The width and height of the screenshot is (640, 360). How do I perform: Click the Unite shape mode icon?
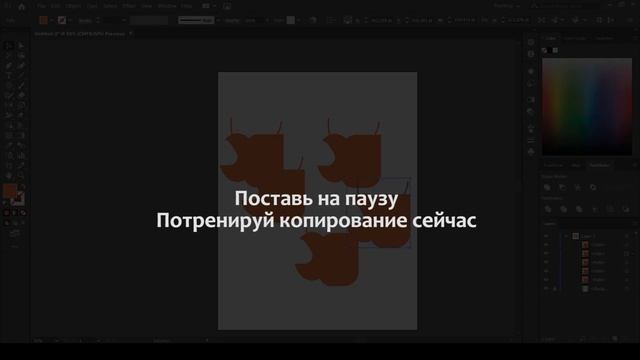pyautogui.click(x=547, y=187)
